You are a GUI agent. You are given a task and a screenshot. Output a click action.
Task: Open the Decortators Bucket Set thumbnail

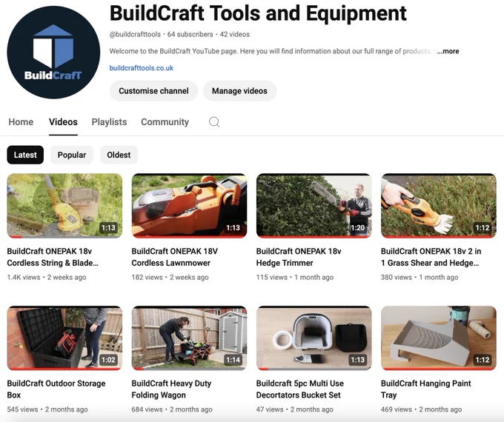314,338
